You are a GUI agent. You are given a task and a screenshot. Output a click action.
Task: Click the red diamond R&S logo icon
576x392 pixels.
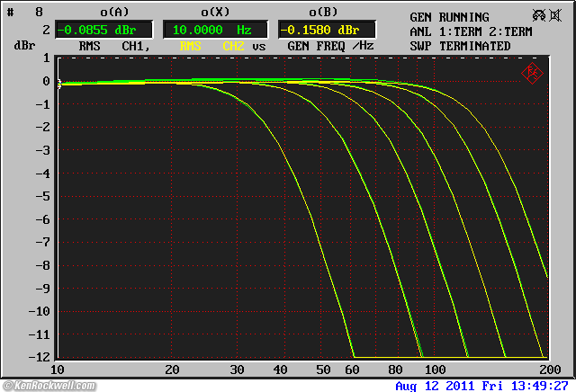pyautogui.click(x=532, y=72)
